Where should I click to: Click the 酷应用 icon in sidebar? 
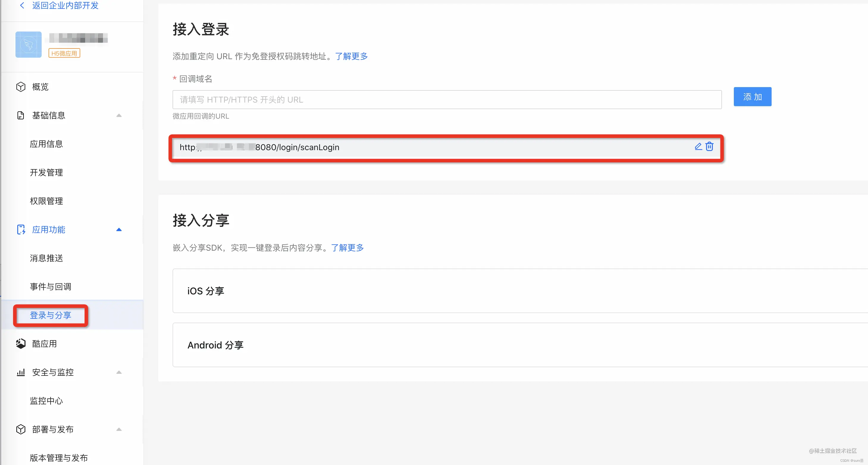tap(21, 343)
